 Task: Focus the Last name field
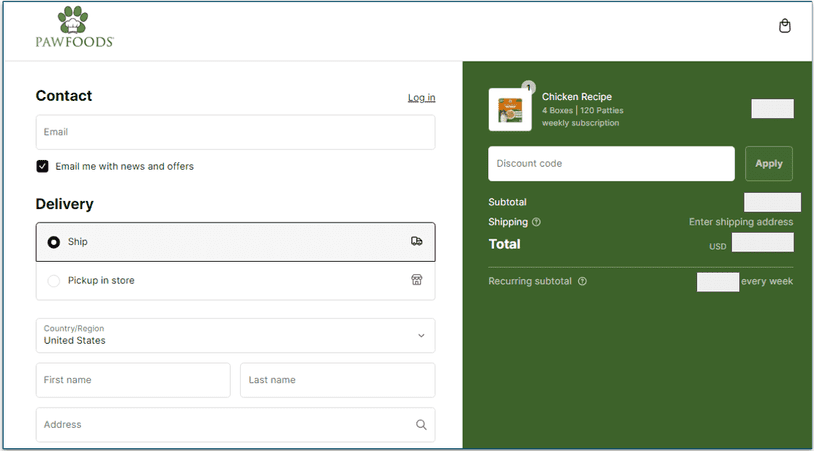click(337, 380)
